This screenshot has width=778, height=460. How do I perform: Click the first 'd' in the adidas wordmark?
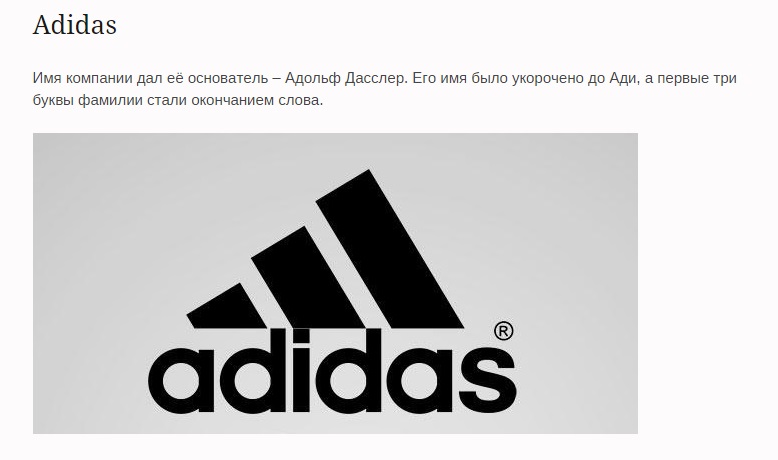(x=253, y=371)
